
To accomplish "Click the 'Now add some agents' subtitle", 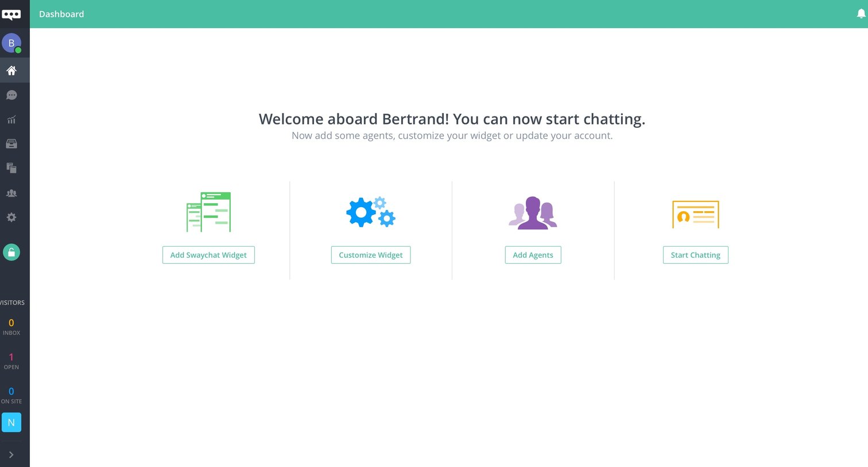I will [452, 135].
